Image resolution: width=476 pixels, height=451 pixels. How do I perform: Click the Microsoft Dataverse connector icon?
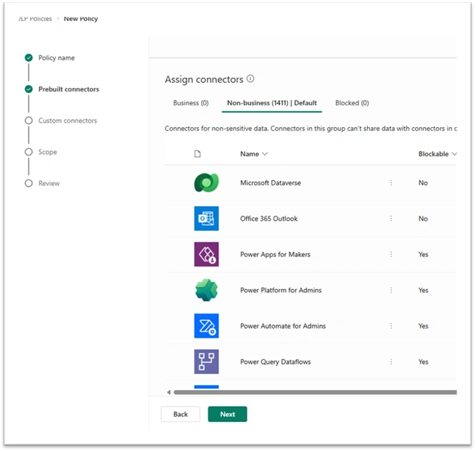[x=206, y=182]
